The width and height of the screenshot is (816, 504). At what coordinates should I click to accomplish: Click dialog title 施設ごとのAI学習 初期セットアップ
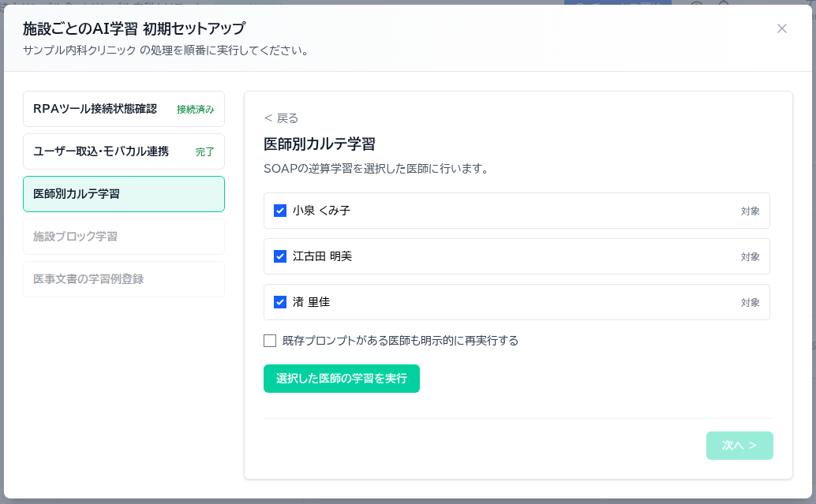point(133,28)
